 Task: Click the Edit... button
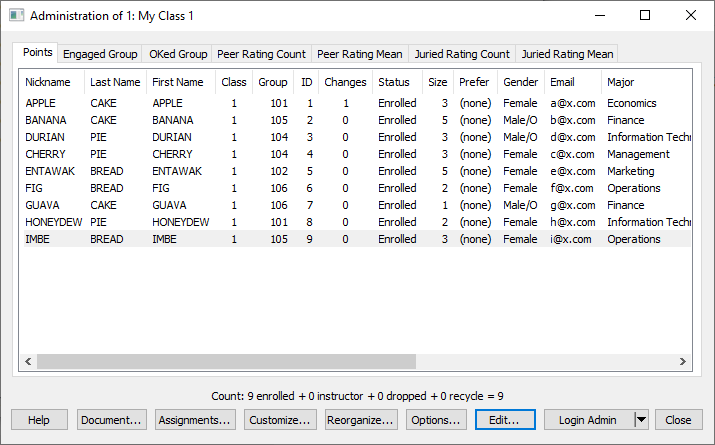coord(505,419)
